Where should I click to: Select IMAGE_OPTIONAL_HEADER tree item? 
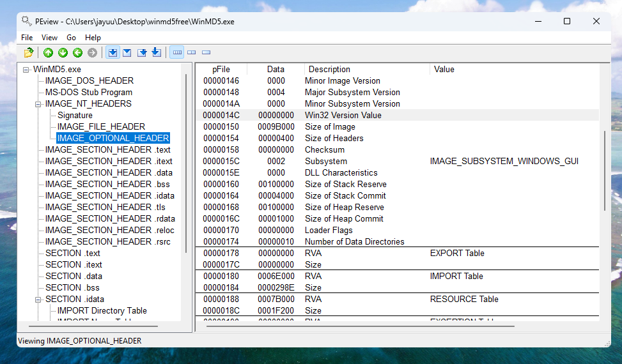point(113,138)
